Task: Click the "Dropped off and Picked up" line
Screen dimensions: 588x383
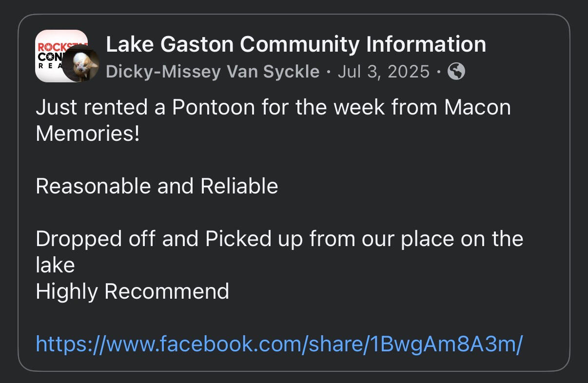Action: click(279, 239)
